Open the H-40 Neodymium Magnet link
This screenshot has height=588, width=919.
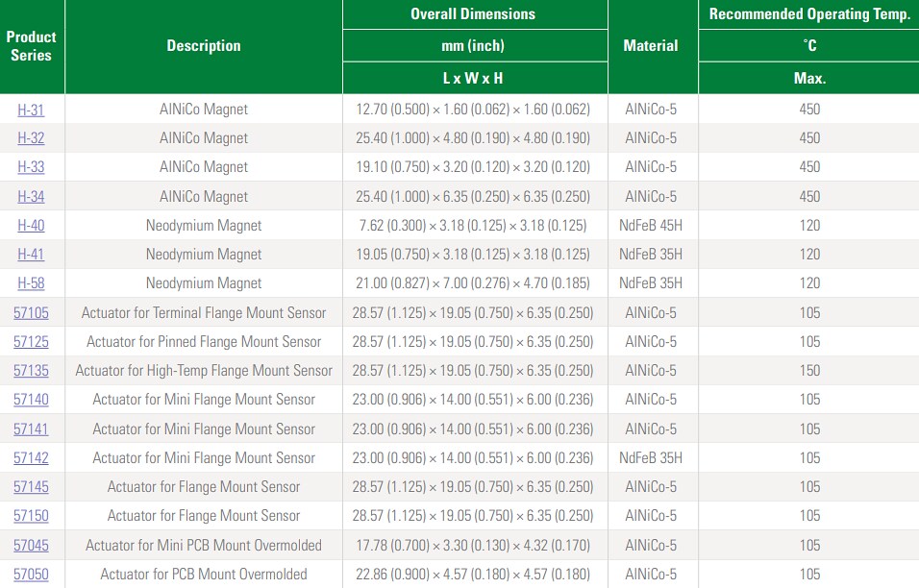[x=31, y=225]
